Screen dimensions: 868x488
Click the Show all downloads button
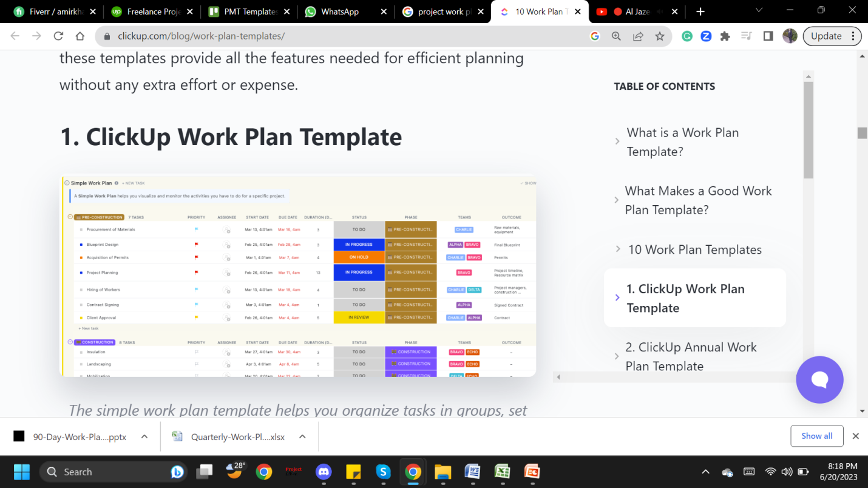(x=816, y=436)
